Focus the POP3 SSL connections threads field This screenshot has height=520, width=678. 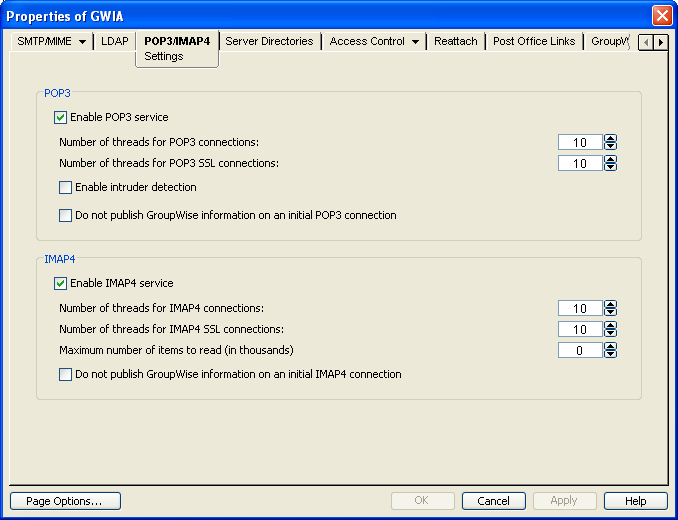point(580,163)
